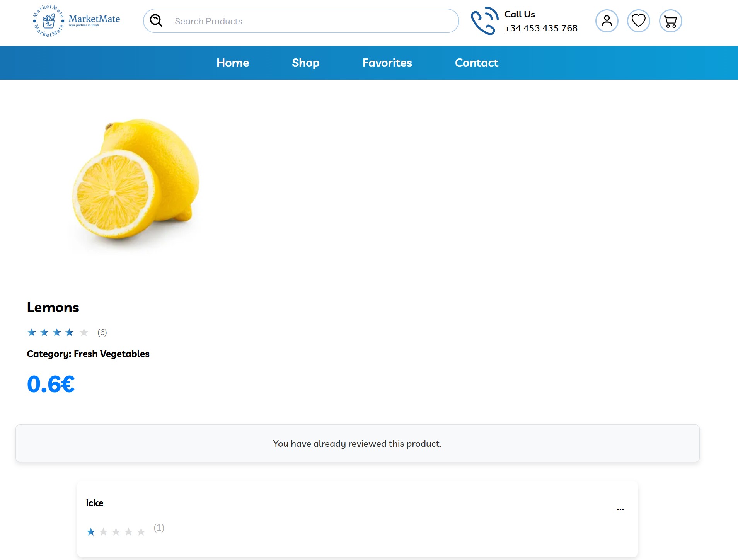Click the first star of Lemons rating
This screenshot has height=560, width=738.
tap(32, 332)
